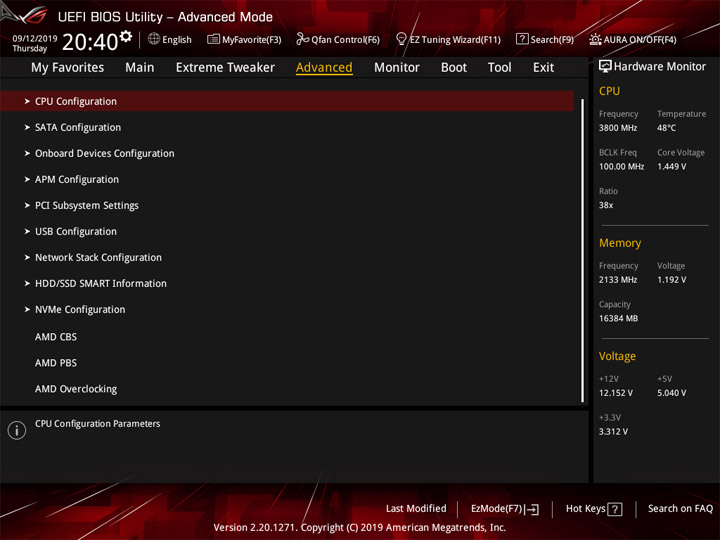
Task: Select CPU Configuration row text
Action: (76, 101)
